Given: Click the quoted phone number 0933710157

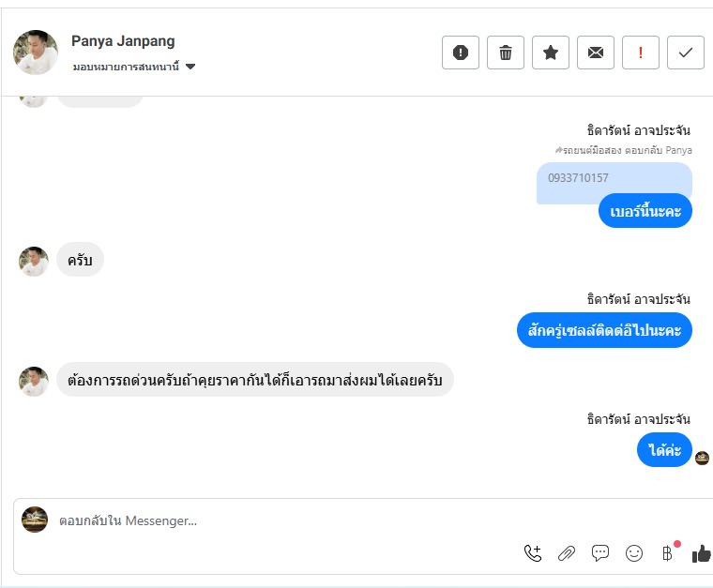Looking at the screenshot, I should [x=578, y=178].
